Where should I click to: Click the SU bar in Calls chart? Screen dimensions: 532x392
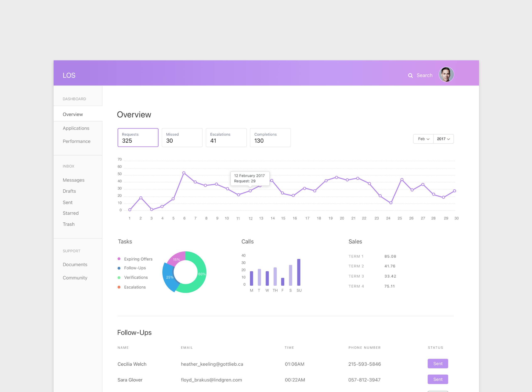click(x=299, y=272)
